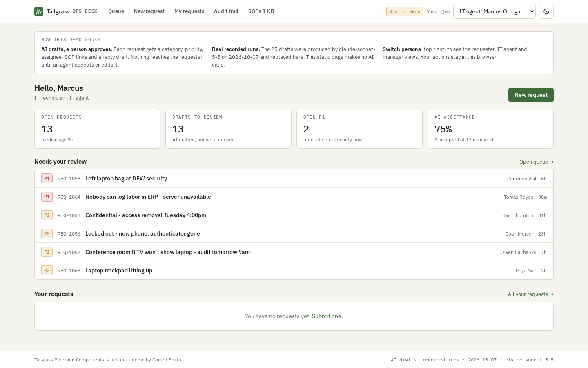Open My requests in the navigation
588x368 pixels.
pos(189,11)
